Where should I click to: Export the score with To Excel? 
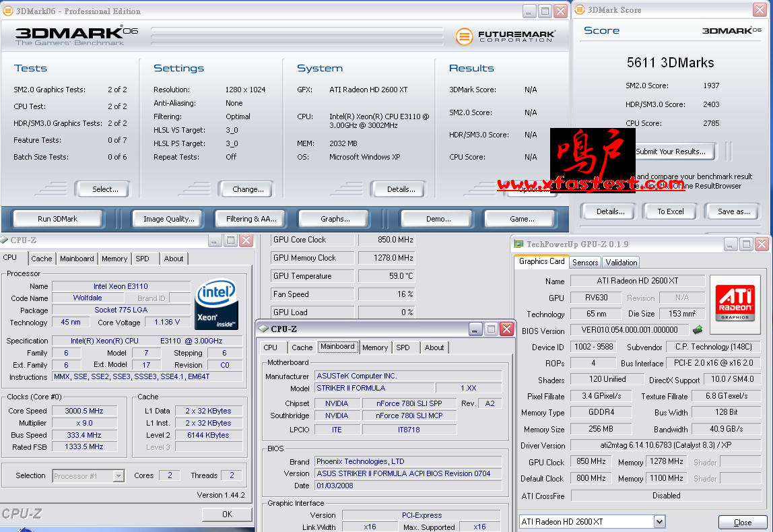click(671, 211)
